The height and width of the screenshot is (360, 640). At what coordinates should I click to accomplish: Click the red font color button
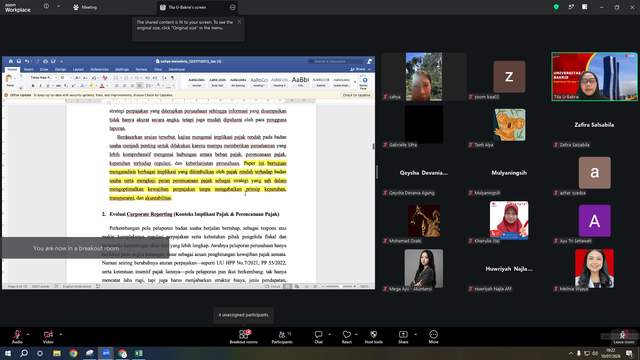[x=102, y=86]
